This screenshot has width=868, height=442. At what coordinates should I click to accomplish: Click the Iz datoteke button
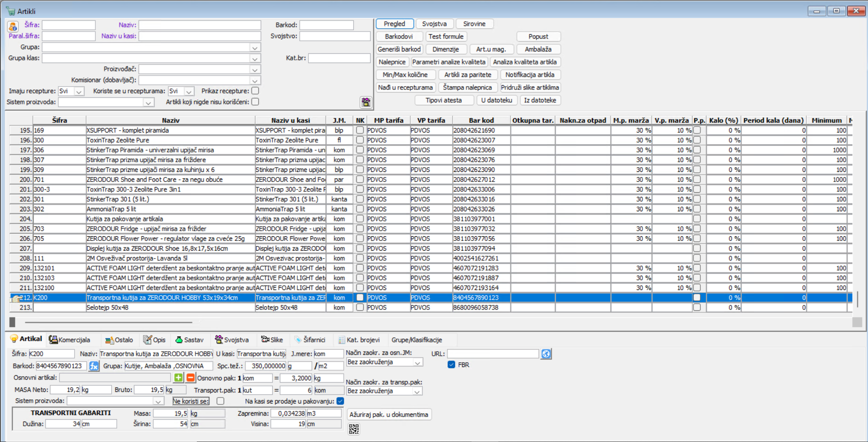[540, 100]
